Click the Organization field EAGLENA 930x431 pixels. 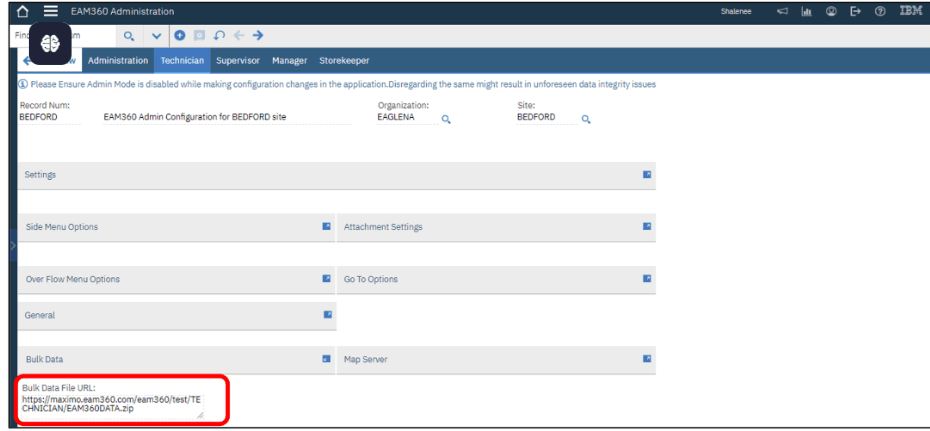click(x=407, y=117)
